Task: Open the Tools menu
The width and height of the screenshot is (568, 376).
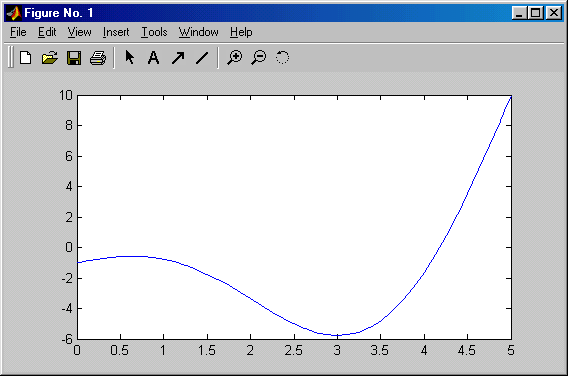Action: pos(154,32)
